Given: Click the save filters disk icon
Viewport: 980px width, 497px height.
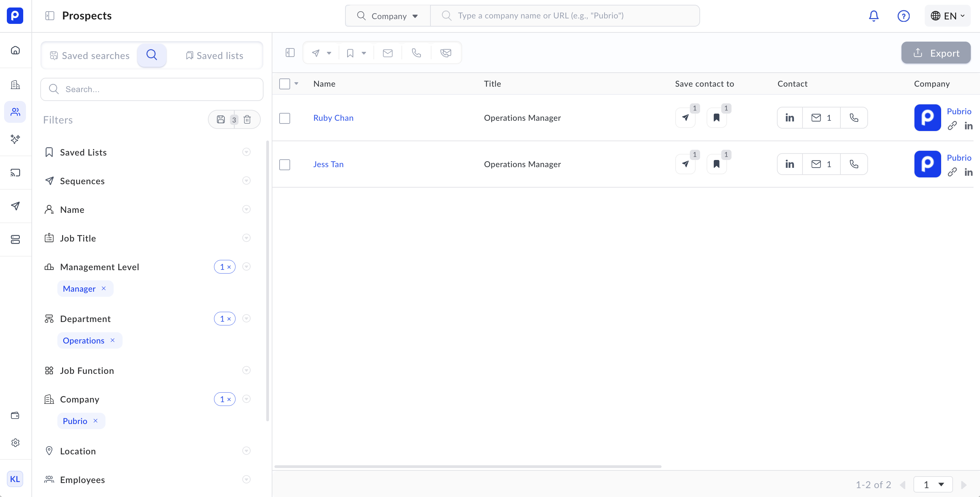Looking at the screenshot, I should 221,120.
